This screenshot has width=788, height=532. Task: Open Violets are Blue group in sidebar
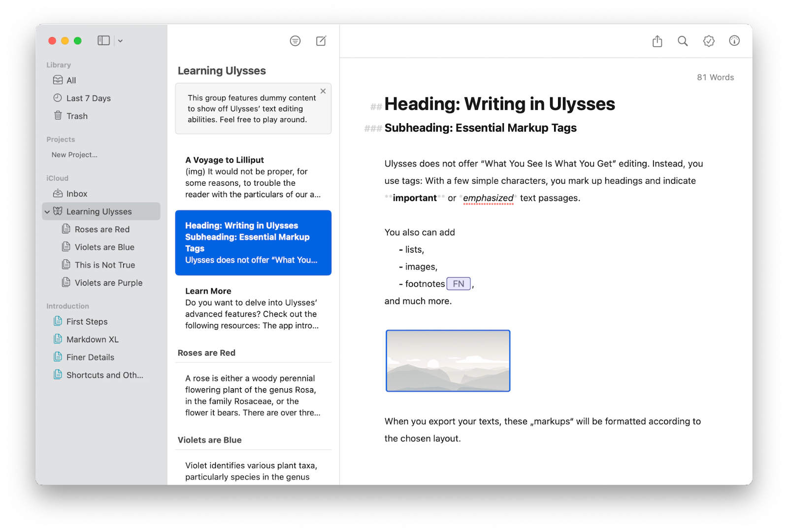click(101, 247)
